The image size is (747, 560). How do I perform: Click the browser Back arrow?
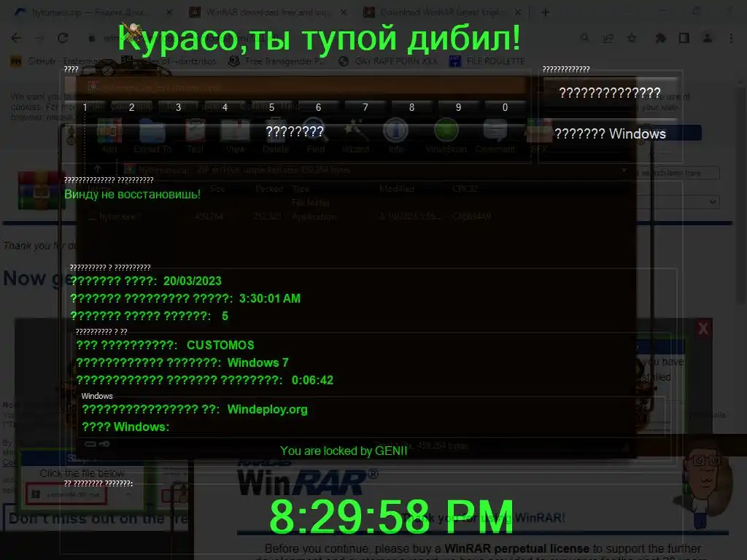[16, 38]
